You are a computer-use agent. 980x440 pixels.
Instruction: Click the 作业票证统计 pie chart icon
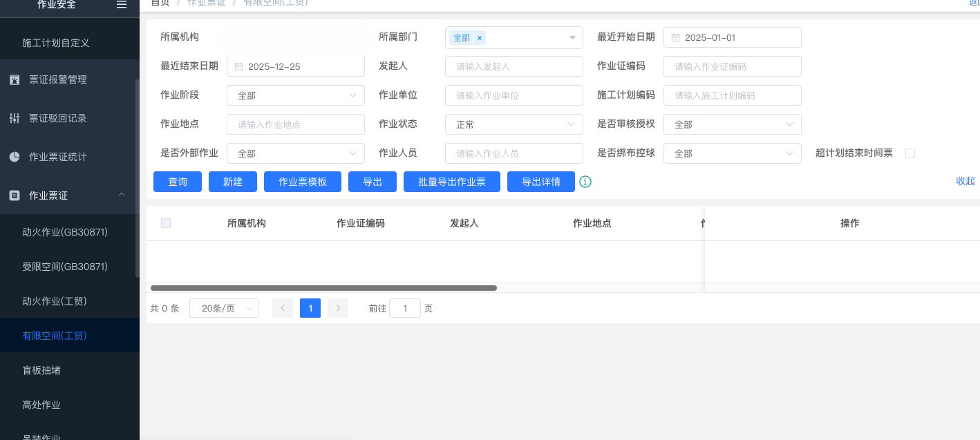tap(15, 157)
